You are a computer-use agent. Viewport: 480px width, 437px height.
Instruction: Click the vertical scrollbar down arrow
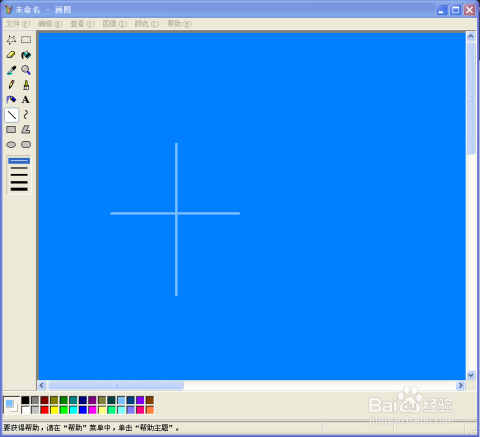[x=471, y=375]
